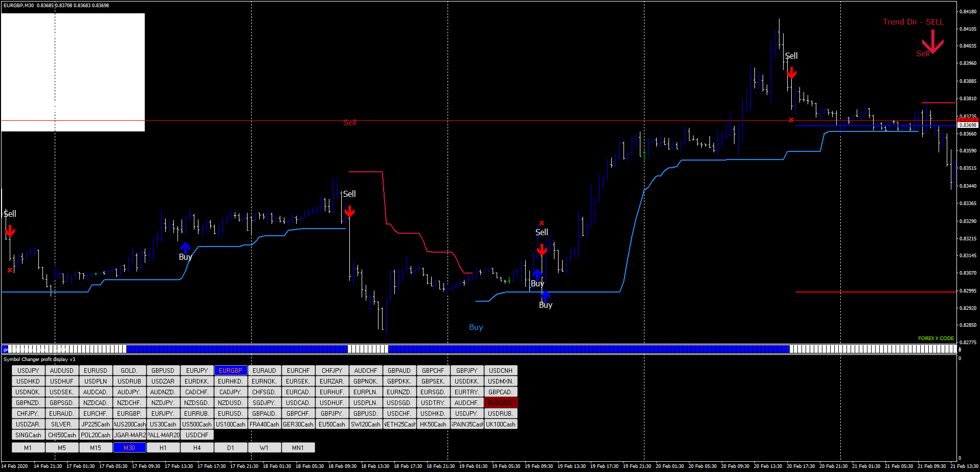Screen dimensions: 980x472
Task: Click the Sell arrow above the 18 Feb drop
Action: pos(350,211)
